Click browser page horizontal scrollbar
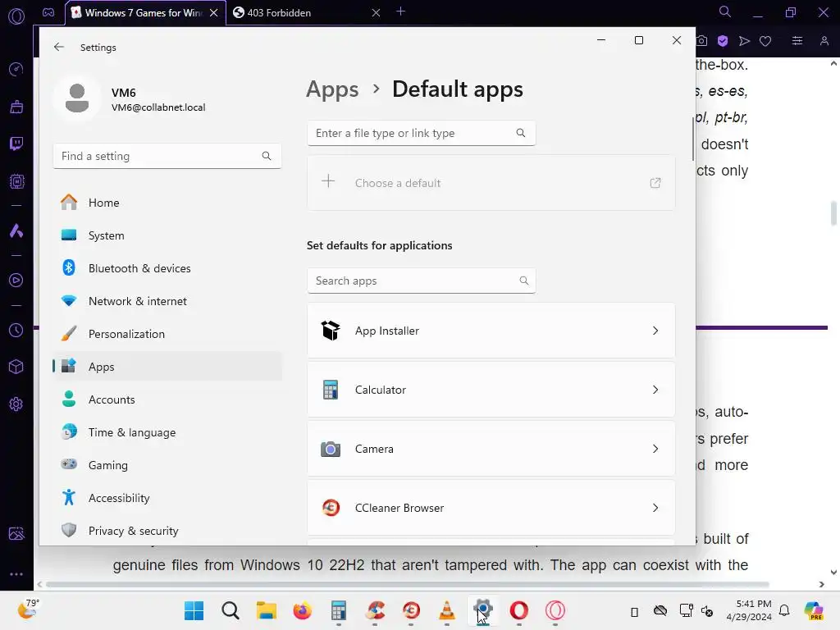This screenshot has height=630, width=840. coord(407,584)
